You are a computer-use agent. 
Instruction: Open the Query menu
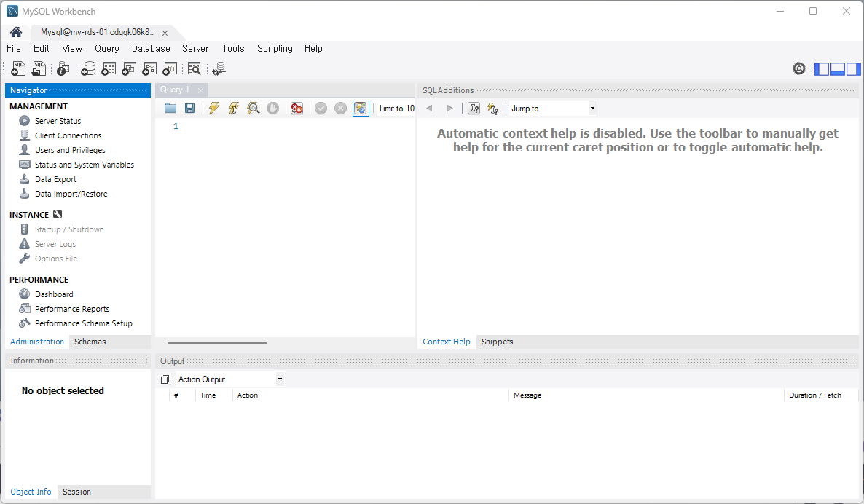[107, 49]
